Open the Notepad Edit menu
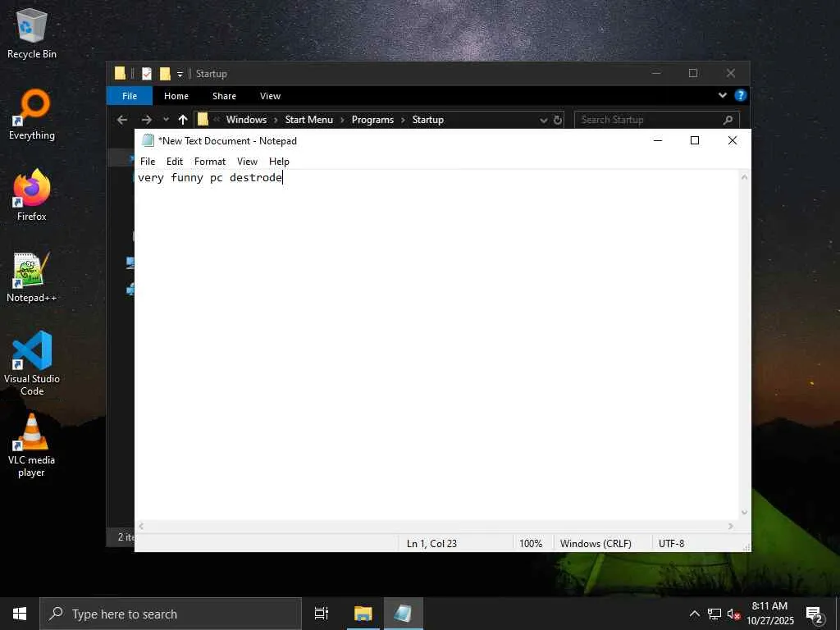 (175, 162)
